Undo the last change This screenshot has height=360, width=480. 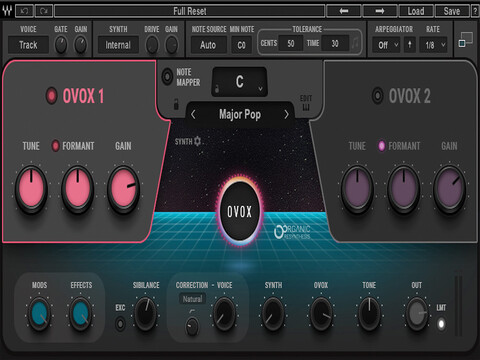coord(24,11)
